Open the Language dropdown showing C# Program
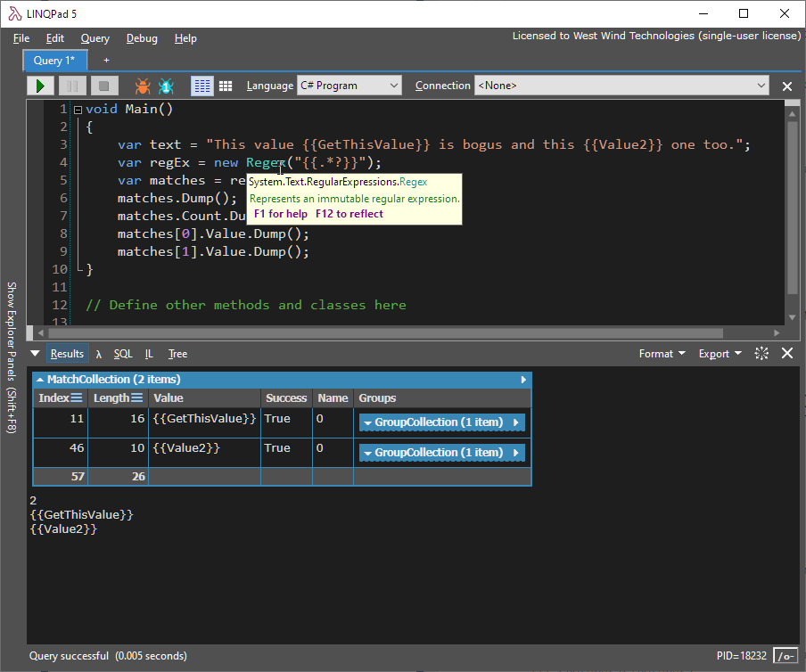 click(350, 86)
